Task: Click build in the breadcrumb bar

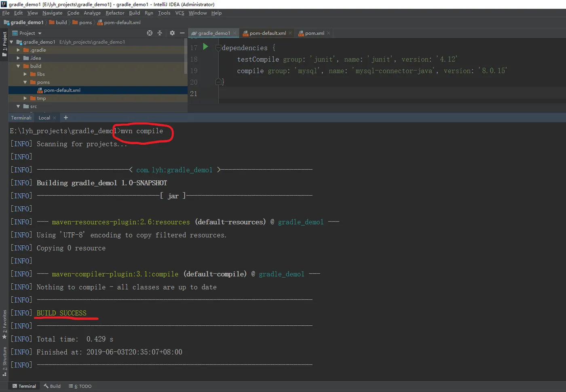Action: (58, 22)
